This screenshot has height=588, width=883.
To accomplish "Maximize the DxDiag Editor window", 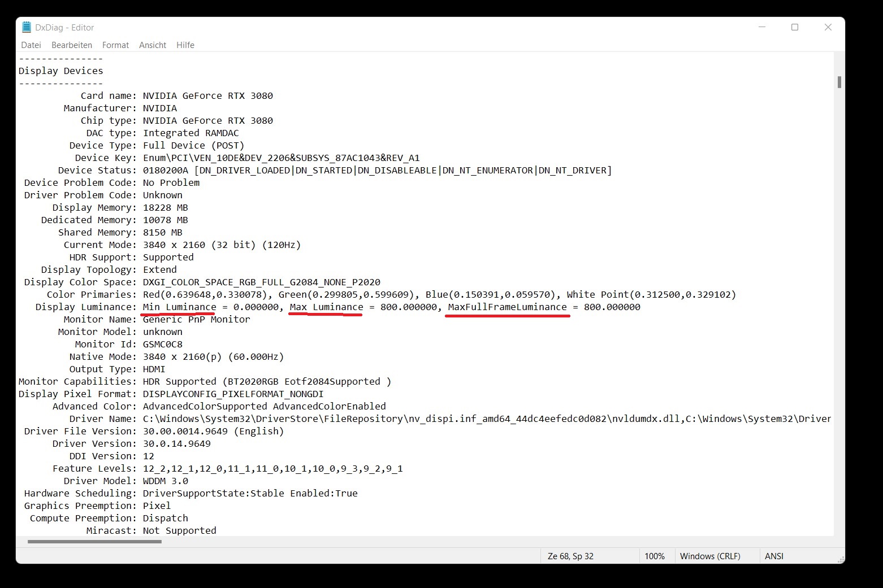I will [x=795, y=27].
